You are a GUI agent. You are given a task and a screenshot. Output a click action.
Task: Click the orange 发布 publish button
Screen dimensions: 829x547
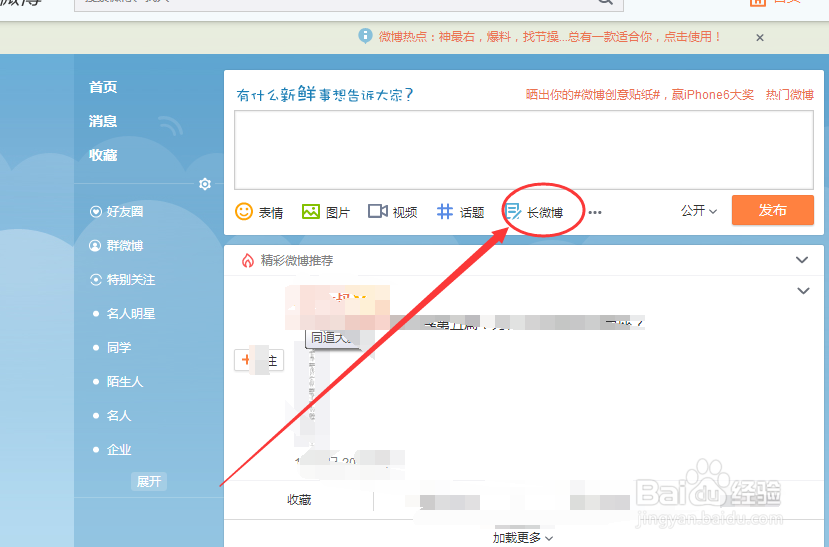point(772,210)
